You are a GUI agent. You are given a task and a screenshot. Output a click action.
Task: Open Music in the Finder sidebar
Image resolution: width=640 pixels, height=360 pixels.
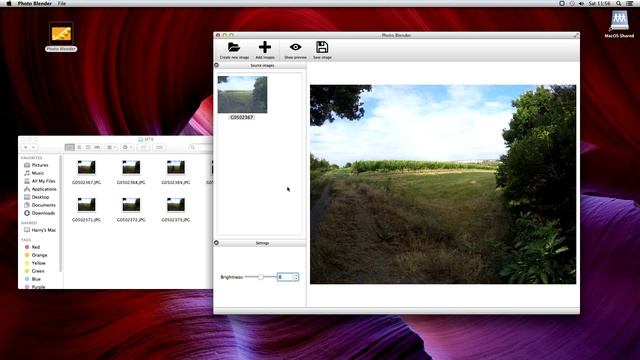(x=38, y=173)
